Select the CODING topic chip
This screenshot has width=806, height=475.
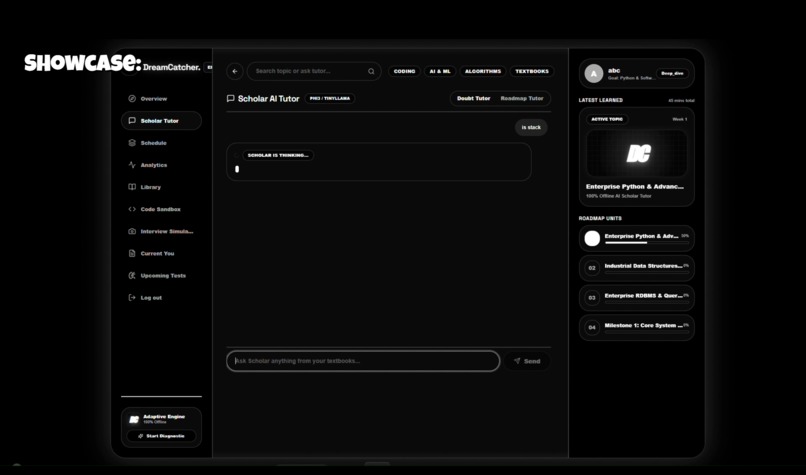(x=405, y=71)
